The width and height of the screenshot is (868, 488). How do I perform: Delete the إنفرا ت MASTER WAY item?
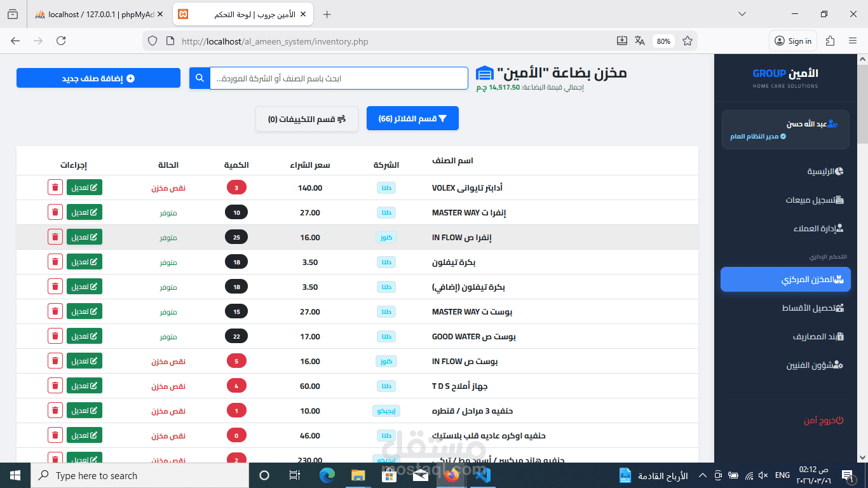(55, 212)
